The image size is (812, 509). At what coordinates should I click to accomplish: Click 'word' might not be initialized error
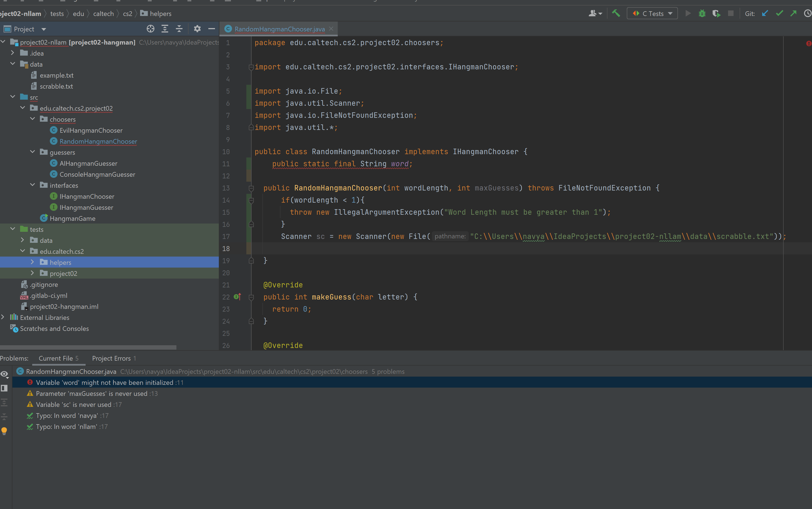(104, 382)
